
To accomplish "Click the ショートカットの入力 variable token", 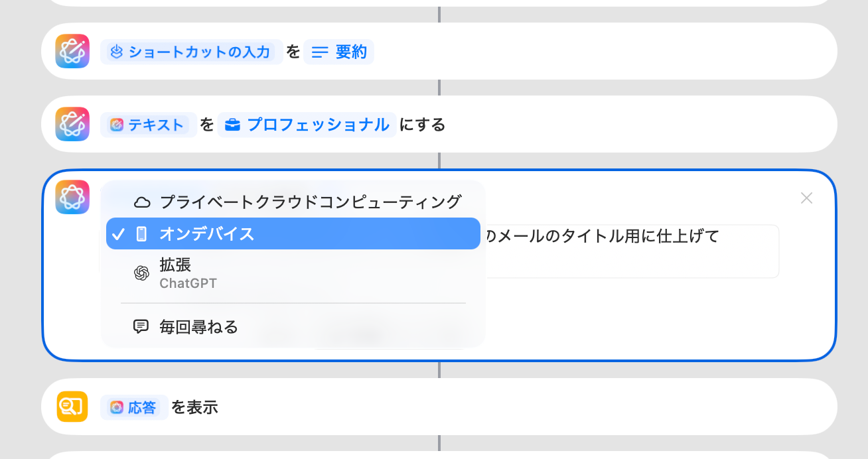I will click(192, 52).
